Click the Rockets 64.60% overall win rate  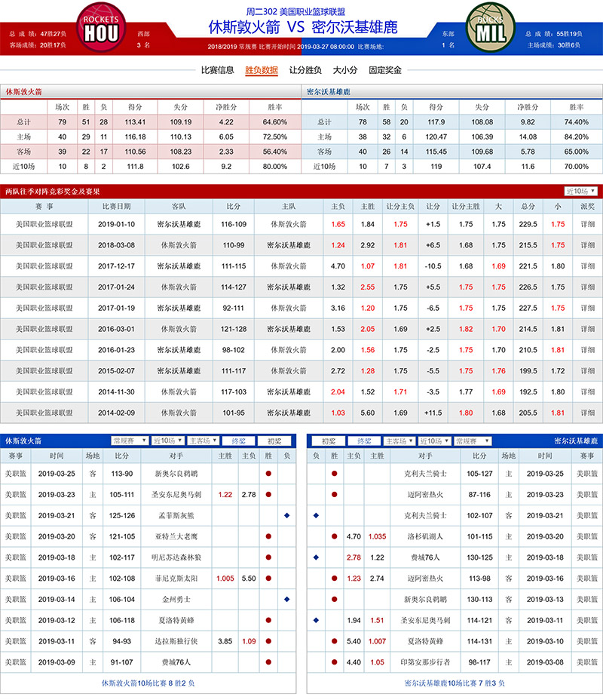[x=274, y=122]
